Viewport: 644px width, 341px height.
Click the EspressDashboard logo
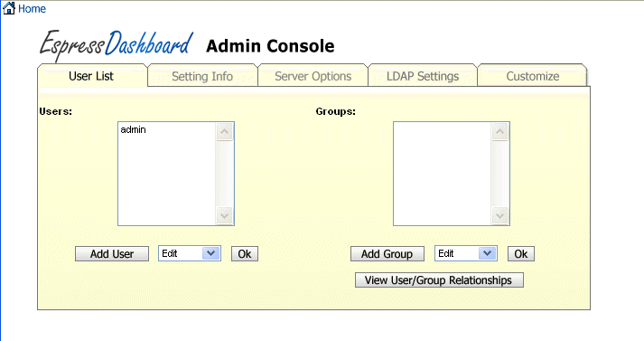[117, 45]
